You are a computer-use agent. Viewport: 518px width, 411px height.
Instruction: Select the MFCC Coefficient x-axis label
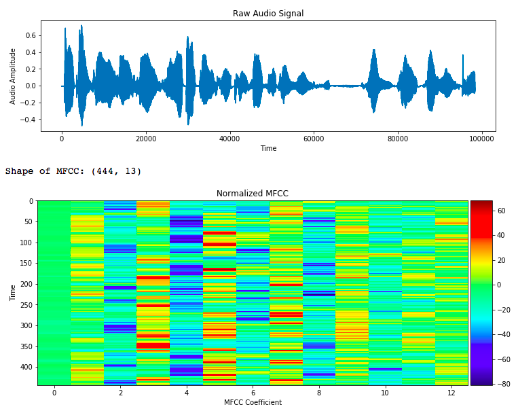pyautogui.click(x=253, y=402)
